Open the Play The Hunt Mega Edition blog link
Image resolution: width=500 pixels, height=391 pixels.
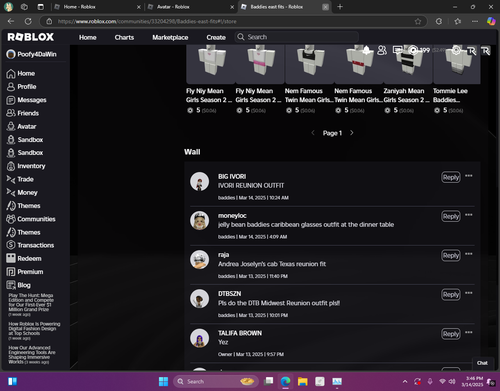click(x=31, y=303)
